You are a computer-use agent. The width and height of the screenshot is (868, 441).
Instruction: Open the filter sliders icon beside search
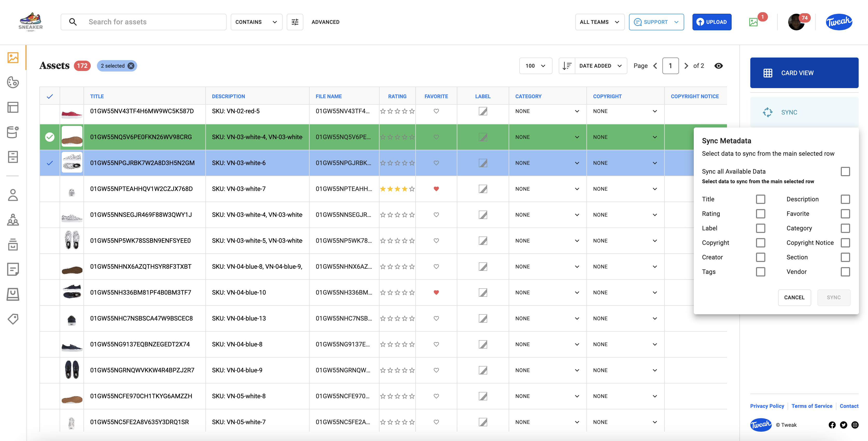(x=295, y=22)
